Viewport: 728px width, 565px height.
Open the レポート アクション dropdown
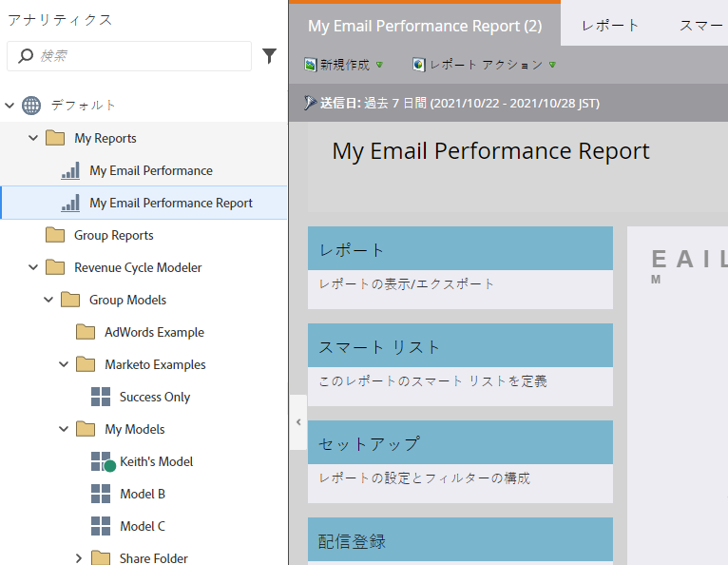[x=485, y=65]
